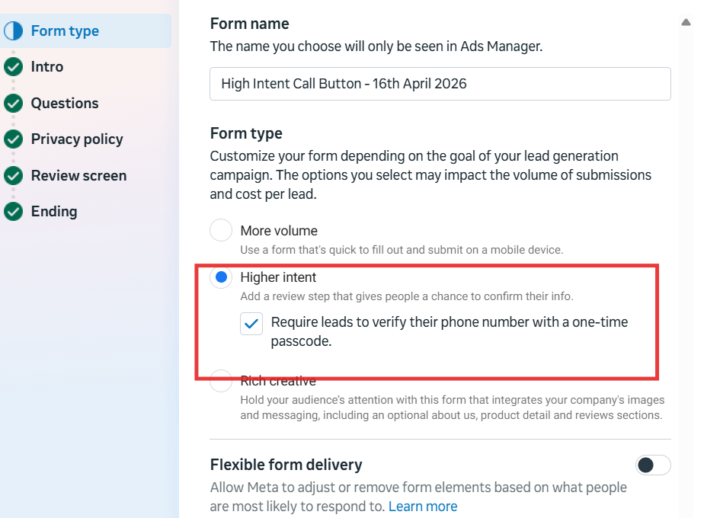This screenshot has width=720, height=518.
Task: Open the Learn more link
Action: [x=423, y=506]
